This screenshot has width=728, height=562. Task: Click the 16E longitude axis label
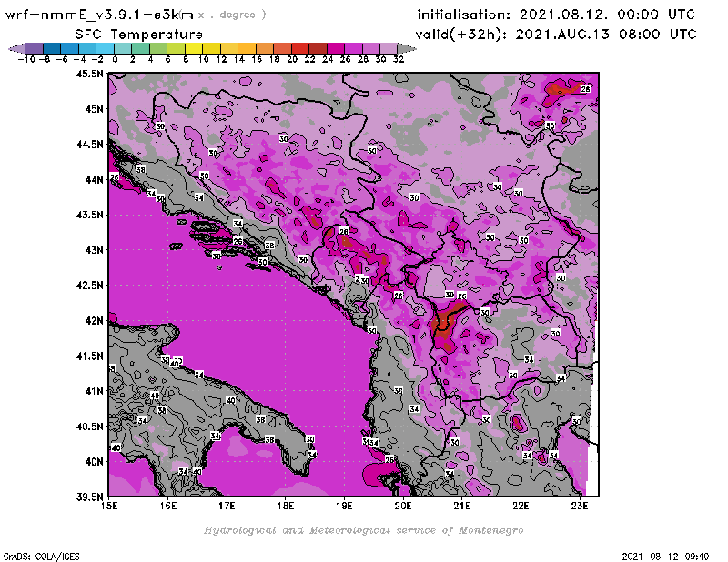pyautogui.click(x=168, y=506)
